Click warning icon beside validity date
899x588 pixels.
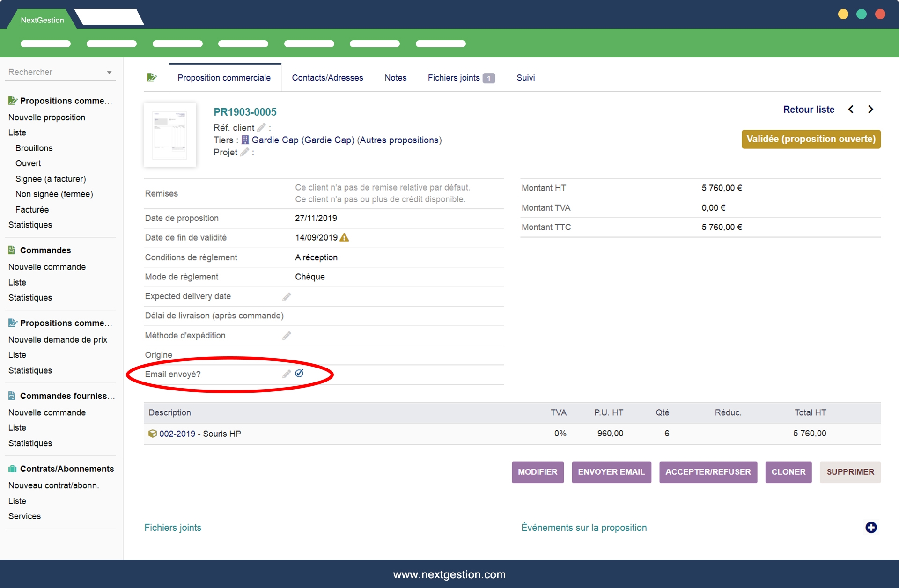(x=345, y=237)
